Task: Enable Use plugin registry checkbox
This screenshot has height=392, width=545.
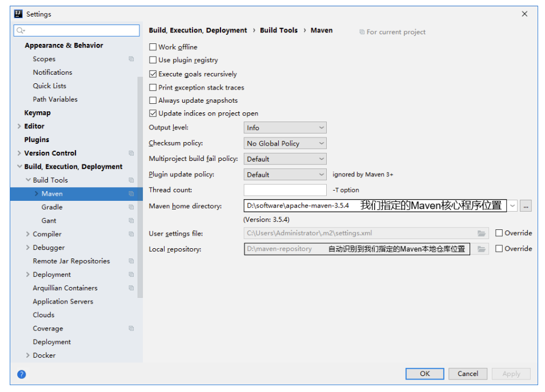Action: point(153,60)
